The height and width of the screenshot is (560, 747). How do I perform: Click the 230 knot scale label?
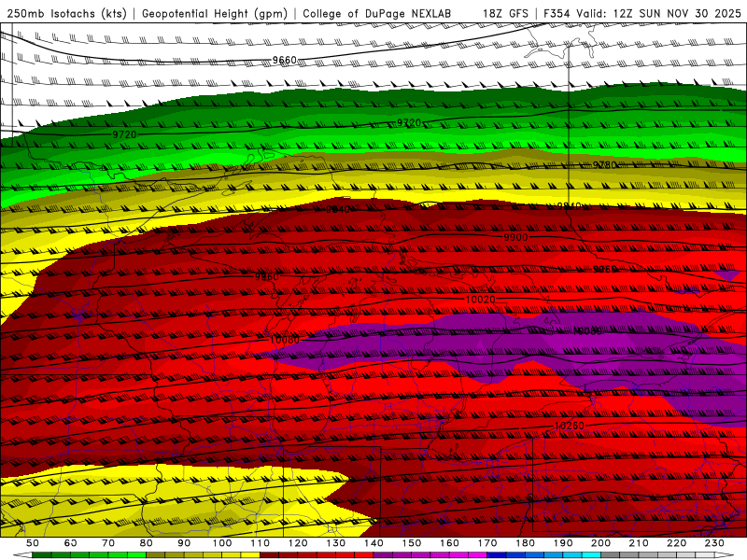[714, 543]
